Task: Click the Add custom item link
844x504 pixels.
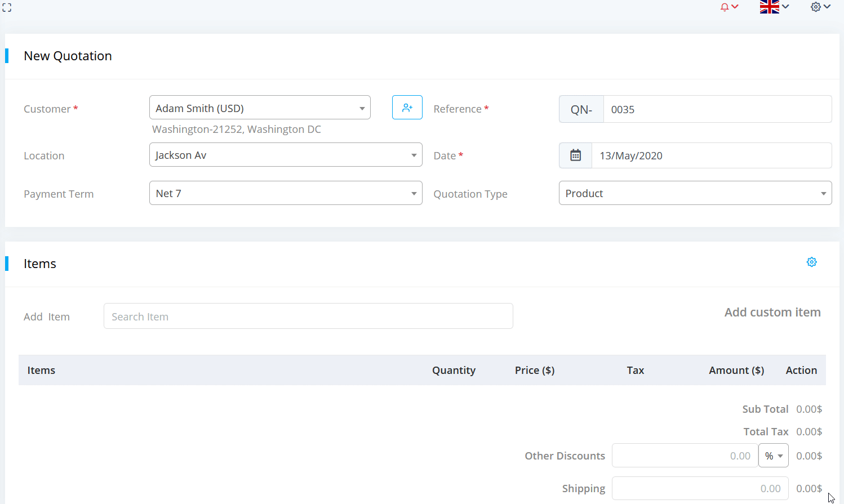Action: click(x=772, y=313)
